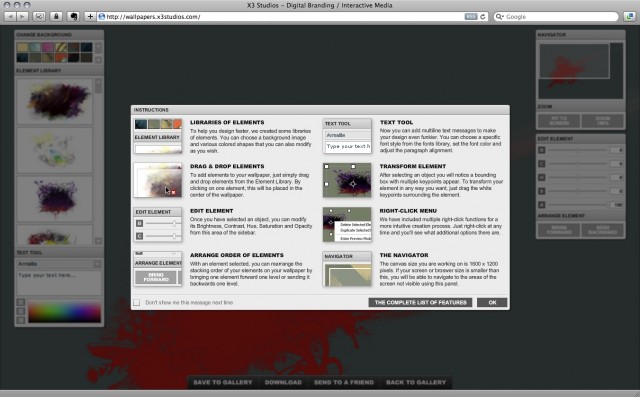Click the 'Libraries of Elements' heading

(x=227, y=122)
